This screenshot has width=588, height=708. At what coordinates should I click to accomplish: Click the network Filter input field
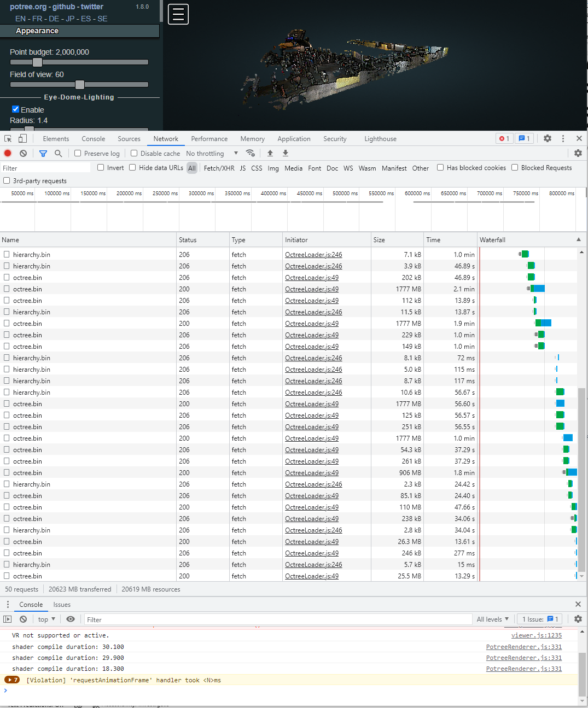click(44, 167)
